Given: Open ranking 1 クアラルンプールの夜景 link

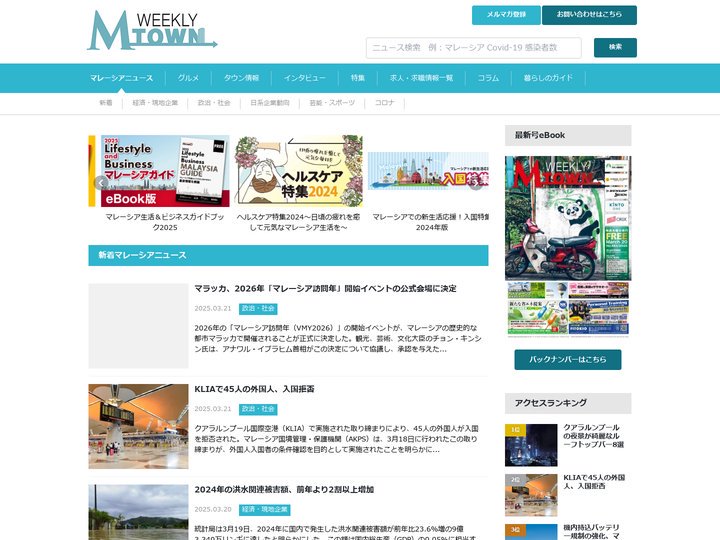Looking at the screenshot, I should (x=593, y=436).
